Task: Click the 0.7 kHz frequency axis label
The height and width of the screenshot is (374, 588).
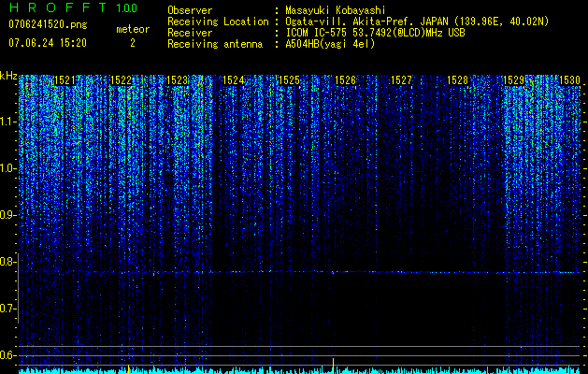Action: pos(7,309)
